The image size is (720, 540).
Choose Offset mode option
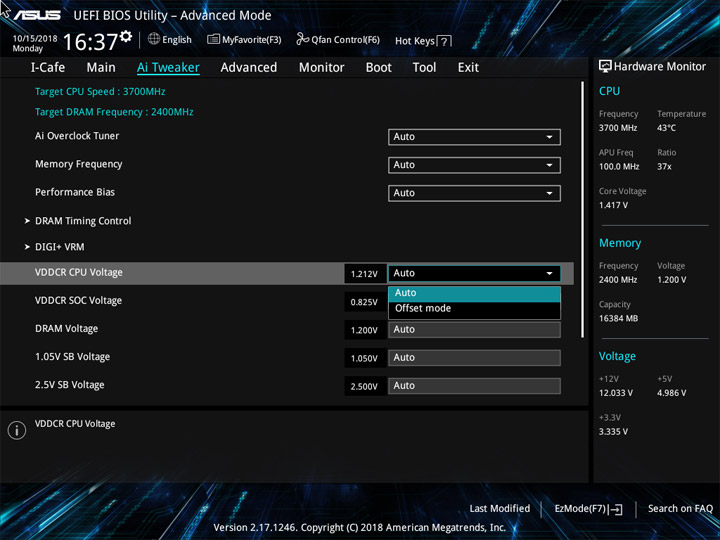474,309
